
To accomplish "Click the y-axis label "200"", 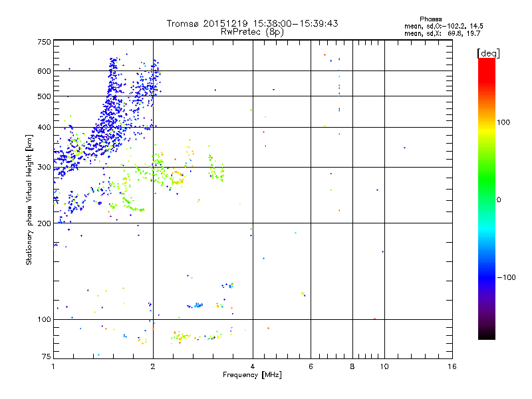I will pos(44,223).
